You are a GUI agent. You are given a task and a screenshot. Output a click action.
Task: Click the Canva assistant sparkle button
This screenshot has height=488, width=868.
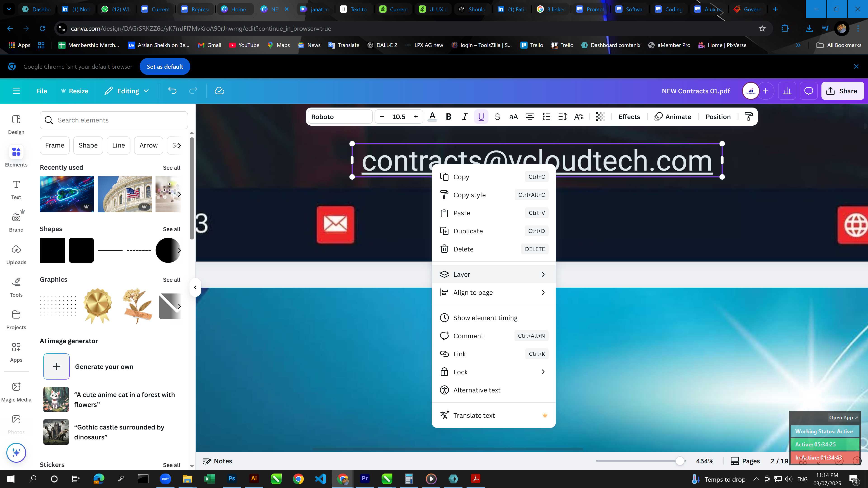[16, 453]
